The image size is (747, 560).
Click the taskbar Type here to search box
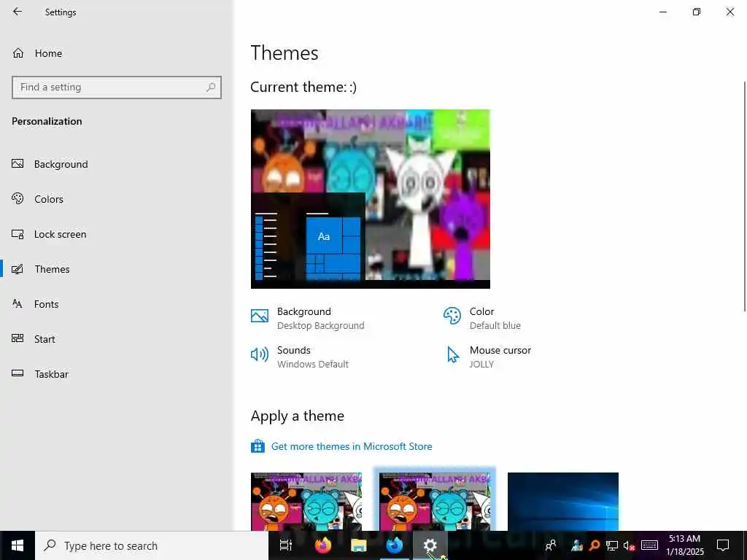click(x=152, y=545)
